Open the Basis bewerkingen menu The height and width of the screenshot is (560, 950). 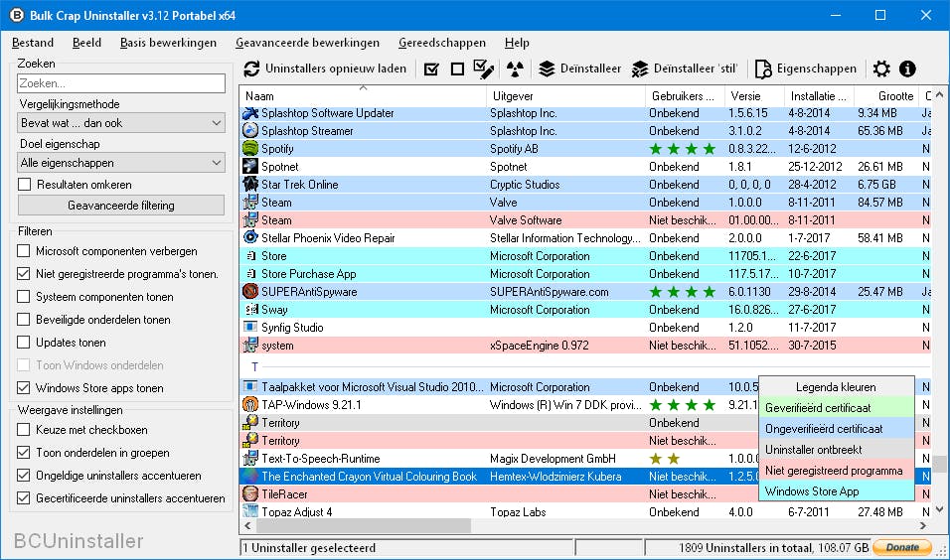point(168,43)
